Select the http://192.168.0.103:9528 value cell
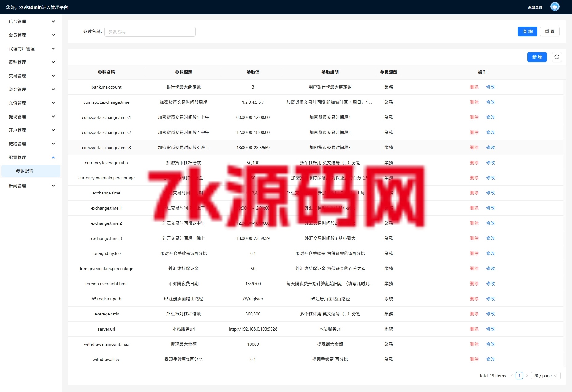572x392 pixels. [x=253, y=329]
